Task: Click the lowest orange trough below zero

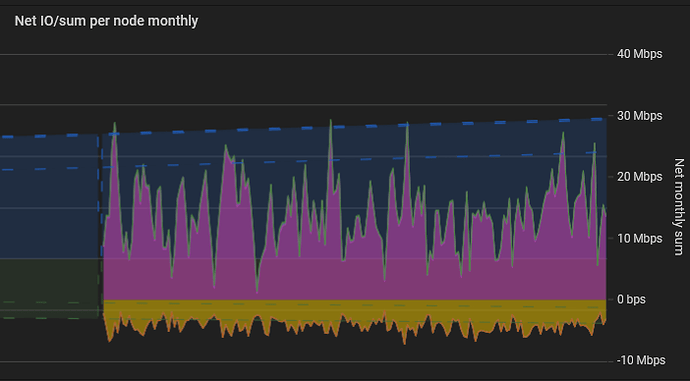Action: click(405, 342)
